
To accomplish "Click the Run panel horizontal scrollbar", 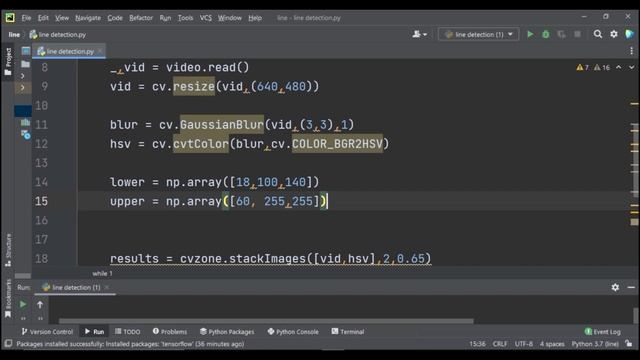I will 266,321.
